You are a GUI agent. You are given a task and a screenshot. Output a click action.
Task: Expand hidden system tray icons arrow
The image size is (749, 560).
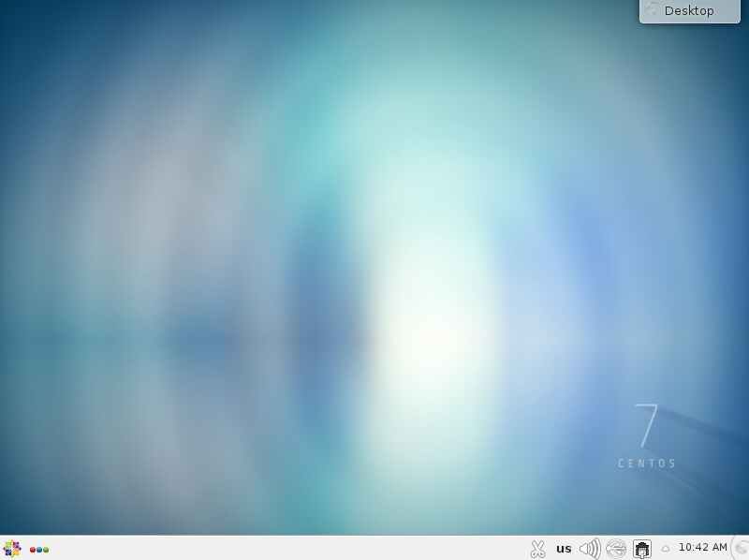pyautogui.click(x=666, y=549)
